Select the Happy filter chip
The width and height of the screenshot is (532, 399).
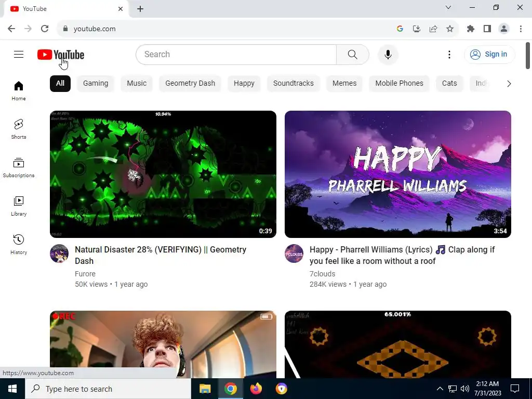[x=244, y=84]
